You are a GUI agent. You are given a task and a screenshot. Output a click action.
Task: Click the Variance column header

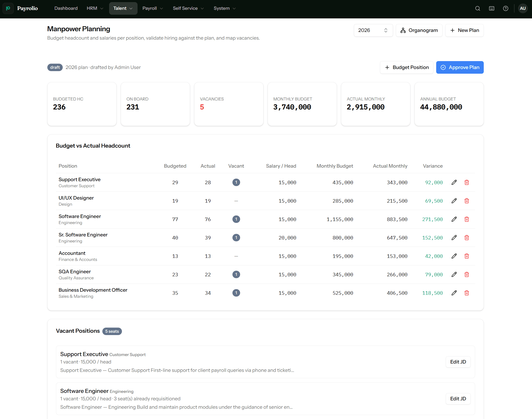coord(433,166)
